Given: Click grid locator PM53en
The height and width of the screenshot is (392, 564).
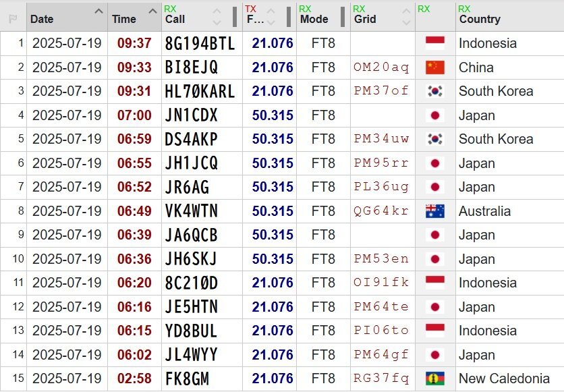Looking at the screenshot, I should [x=381, y=258].
